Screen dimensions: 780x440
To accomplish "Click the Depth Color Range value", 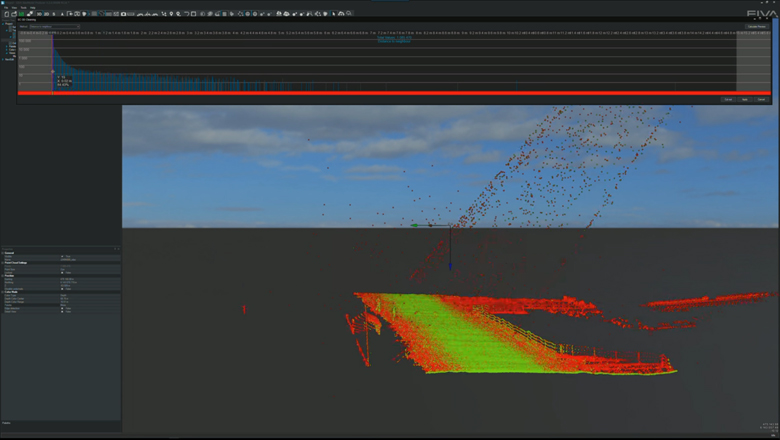I will (x=91, y=302).
